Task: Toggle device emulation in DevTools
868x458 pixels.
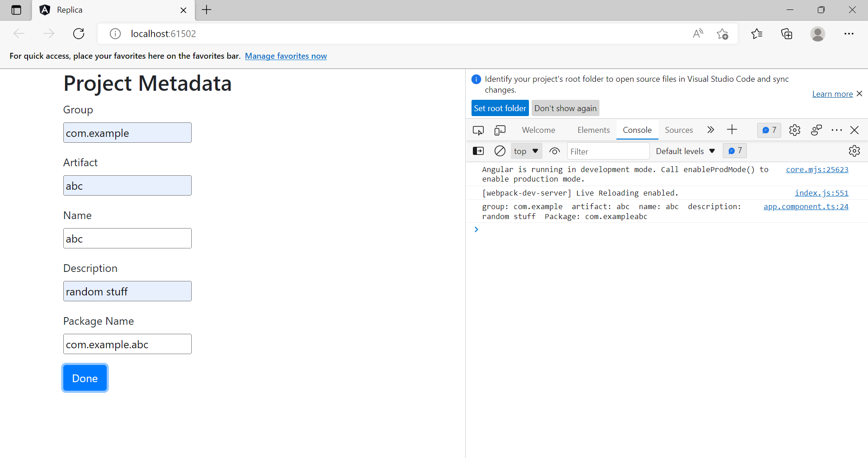Action: click(500, 130)
